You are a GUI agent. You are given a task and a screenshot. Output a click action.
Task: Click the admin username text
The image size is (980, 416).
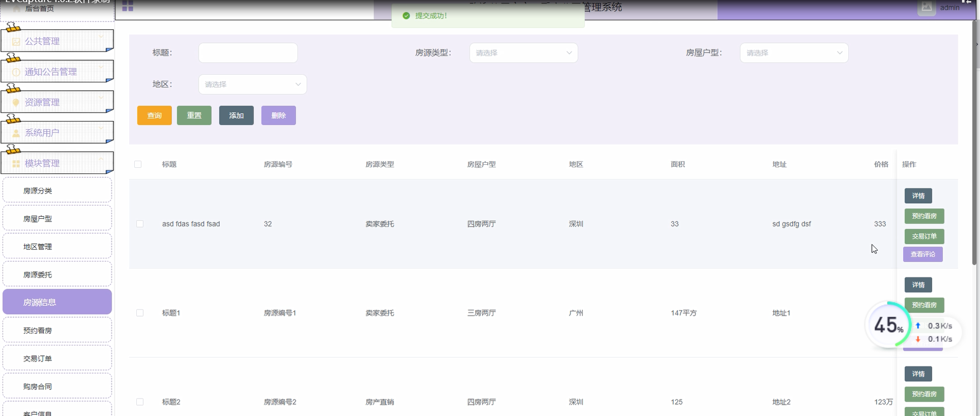[x=950, y=8]
